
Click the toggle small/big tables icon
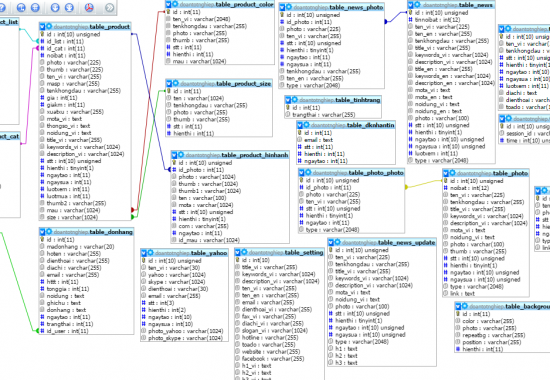click(x=69, y=7)
